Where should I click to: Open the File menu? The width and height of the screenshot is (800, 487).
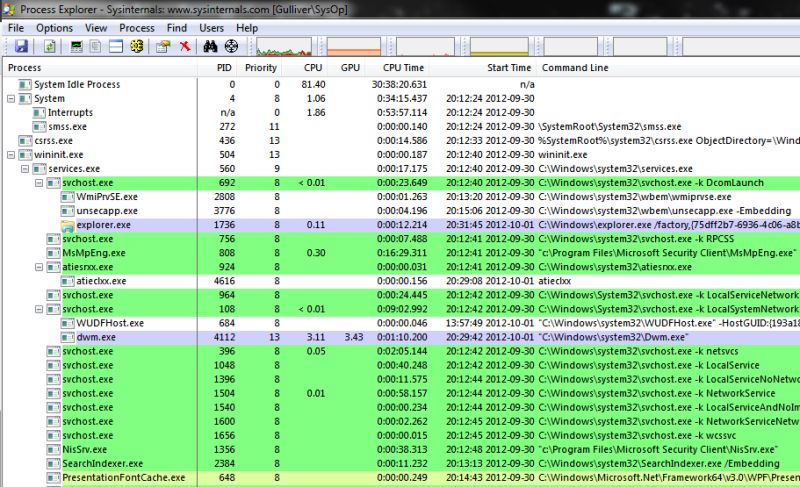(16, 28)
